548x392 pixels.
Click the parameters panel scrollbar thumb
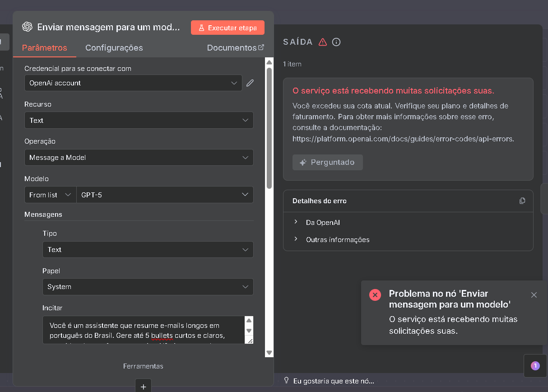click(x=269, y=128)
